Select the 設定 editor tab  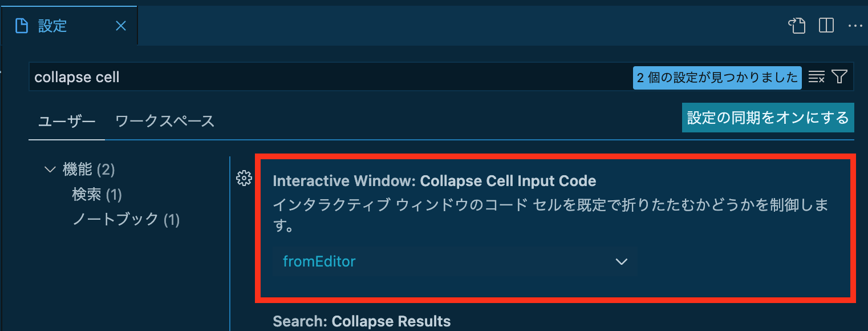tap(69, 26)
